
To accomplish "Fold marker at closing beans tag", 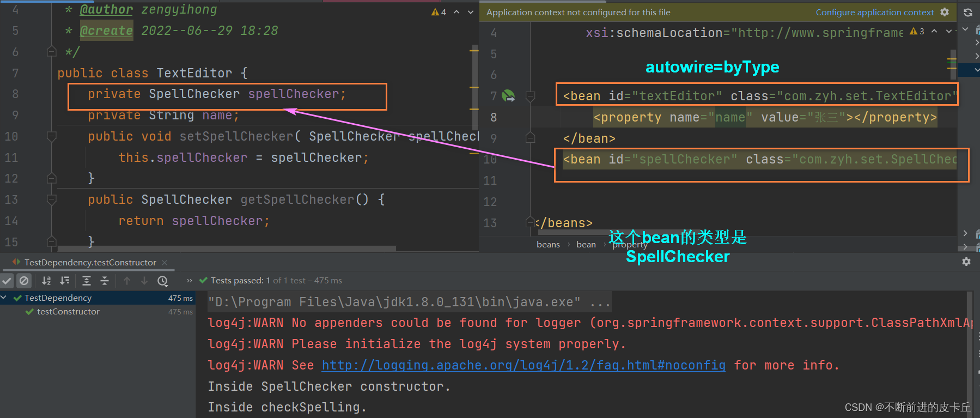I will [530, 222].
